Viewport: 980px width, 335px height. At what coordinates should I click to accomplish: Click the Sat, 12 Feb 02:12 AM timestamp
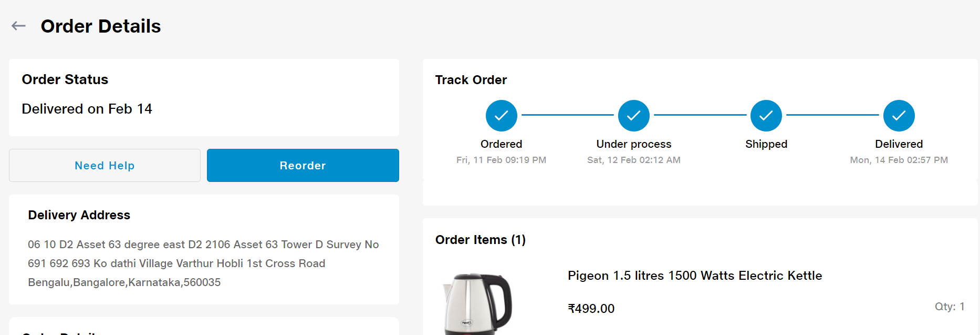[x=633, y=160]
